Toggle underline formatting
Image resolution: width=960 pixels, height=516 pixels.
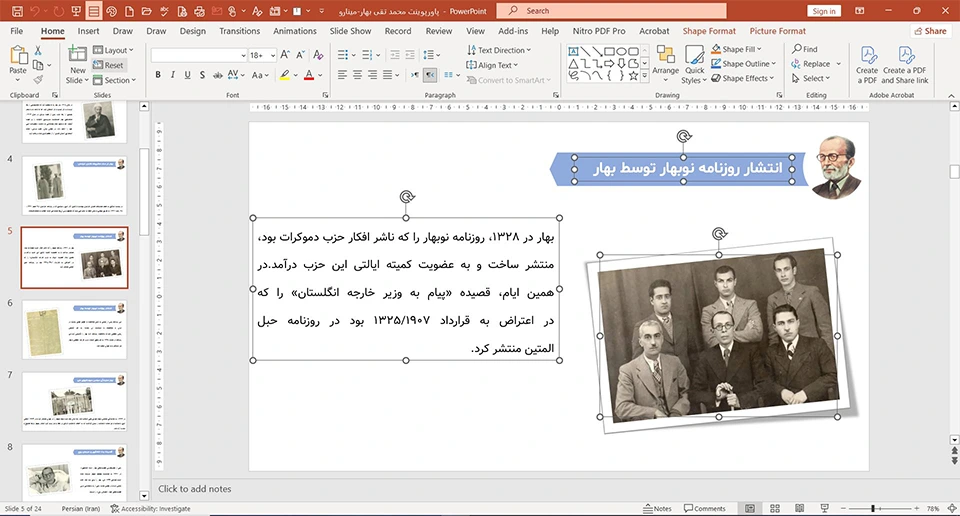187,75
